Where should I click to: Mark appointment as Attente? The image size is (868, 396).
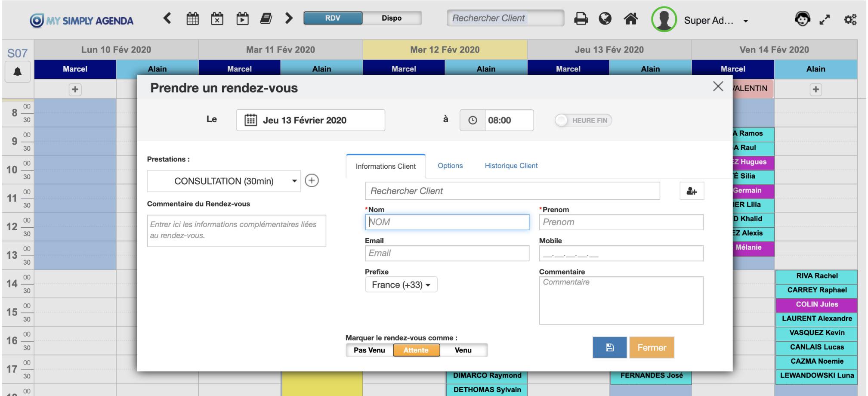(x=416, y=350)
